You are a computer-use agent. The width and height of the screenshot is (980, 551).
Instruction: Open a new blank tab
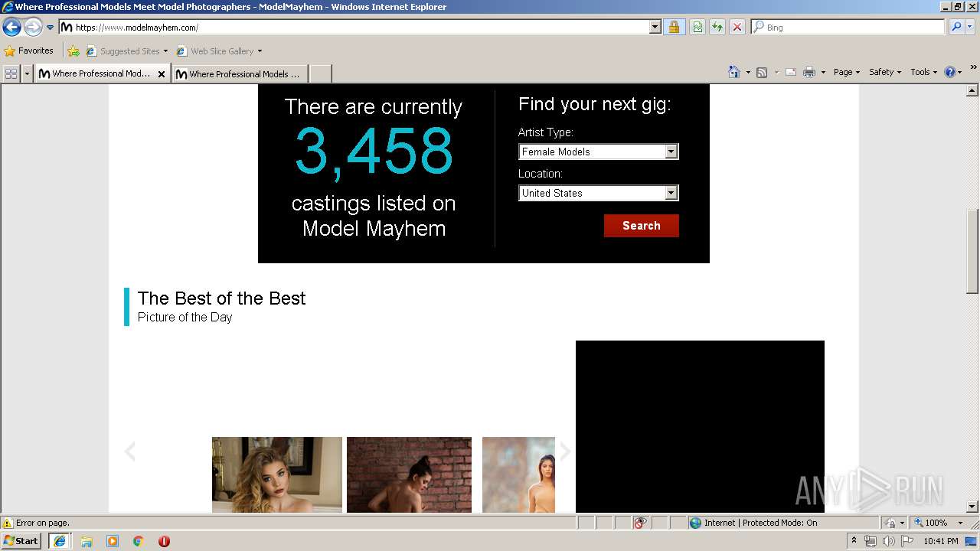pos(320,74)
